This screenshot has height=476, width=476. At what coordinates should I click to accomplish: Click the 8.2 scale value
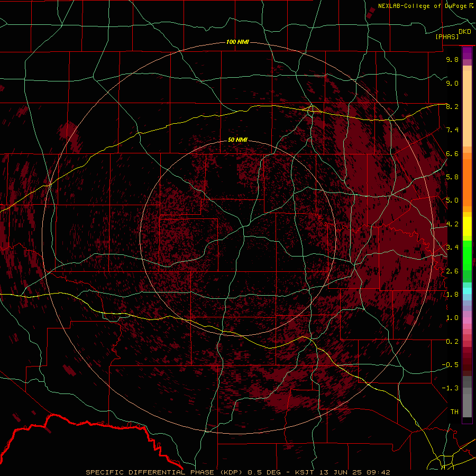[x=452, y=106]
